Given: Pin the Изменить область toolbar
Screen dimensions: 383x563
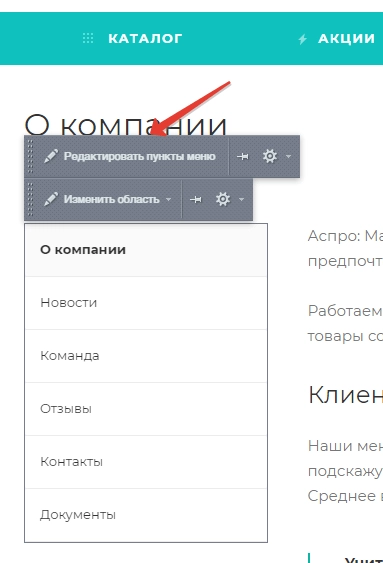Looking at the screenshot, I should coord(196,199).
